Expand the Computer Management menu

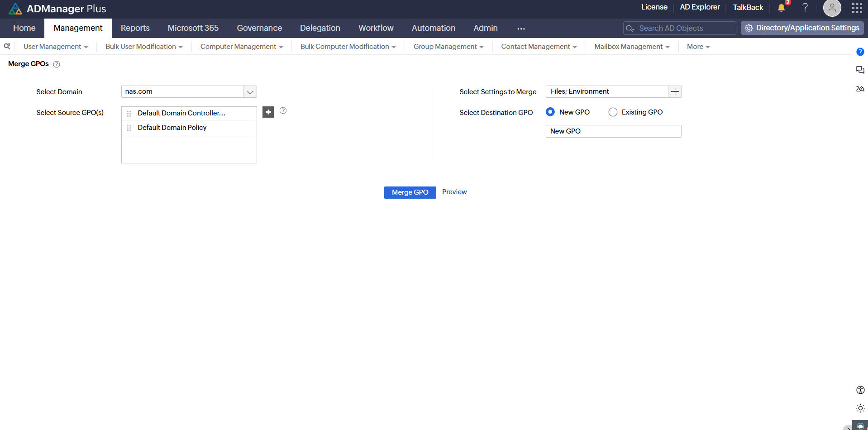point(242,47)
